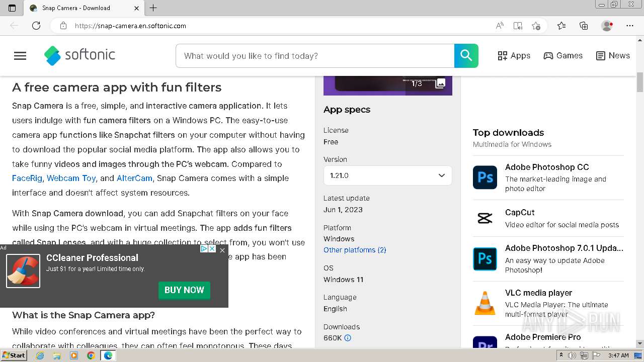The height and width of the screenshot is (362, 644).
Task: Open browser Collections
Action: pyautogui.click(x=584, y=26)
